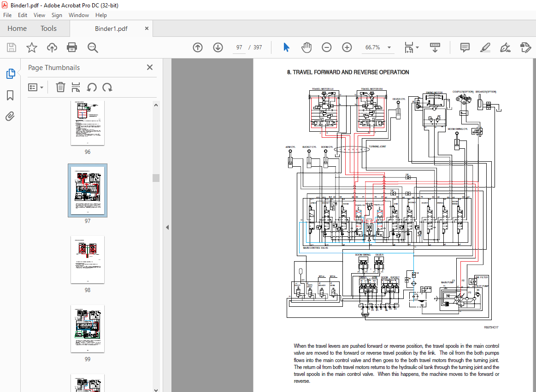Click the scrolling mode keyboard icon
This screenshot has height=392, width=536.
pos(435,47)
